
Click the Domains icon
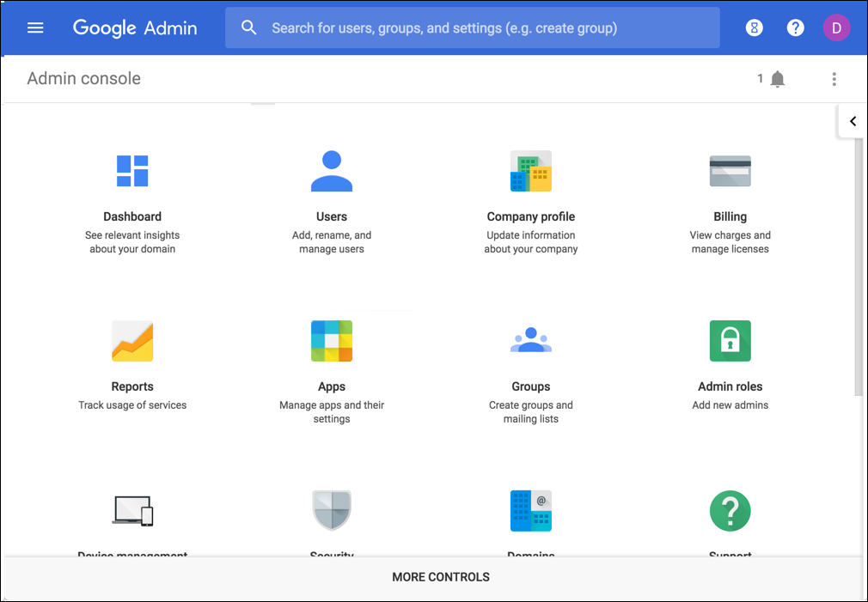[x=531, y=511]
